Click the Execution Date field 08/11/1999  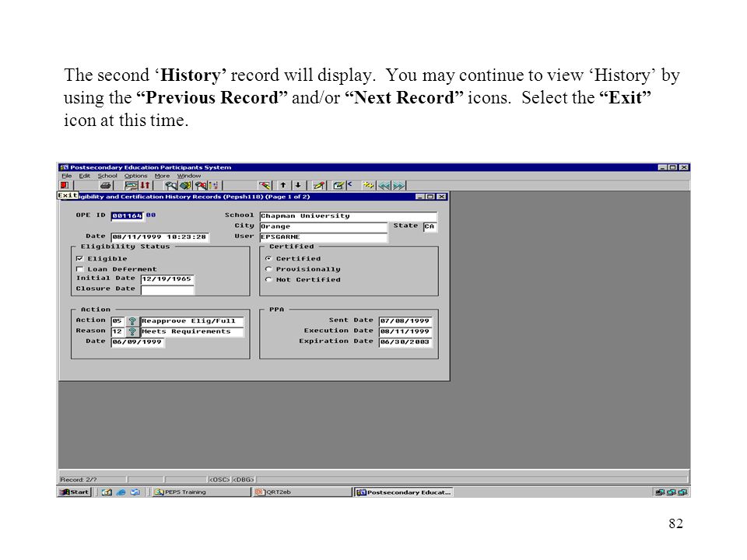point(405,331)
